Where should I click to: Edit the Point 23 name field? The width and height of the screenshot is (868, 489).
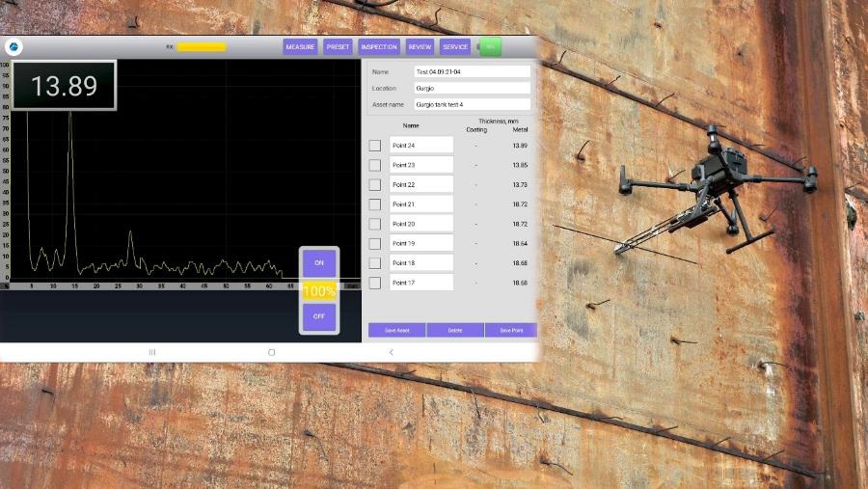[x=421, y=165]
